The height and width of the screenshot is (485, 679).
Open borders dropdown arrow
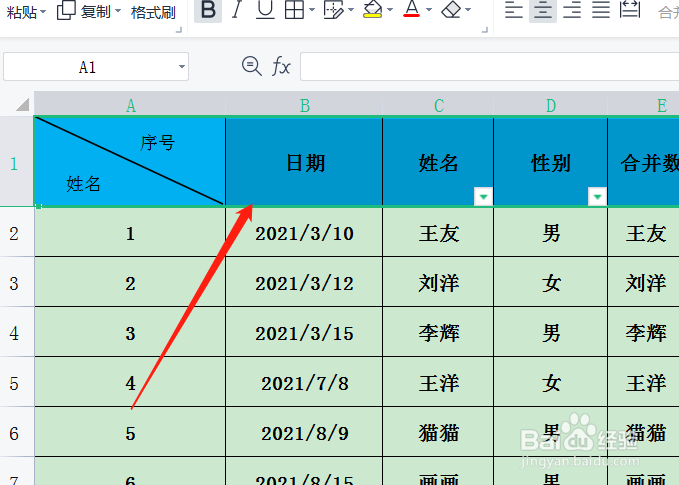click(x=312, y=10)
